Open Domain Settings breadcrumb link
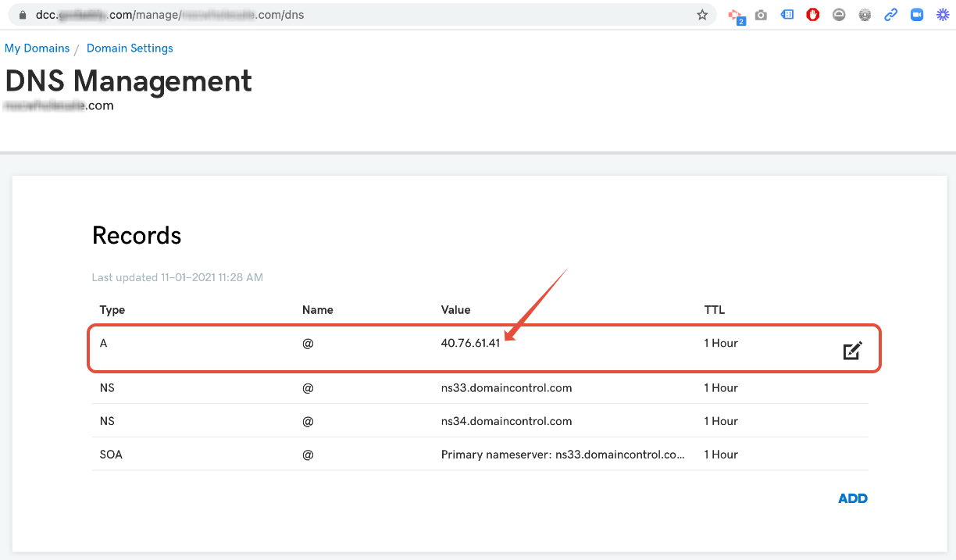 click(130, 48)
